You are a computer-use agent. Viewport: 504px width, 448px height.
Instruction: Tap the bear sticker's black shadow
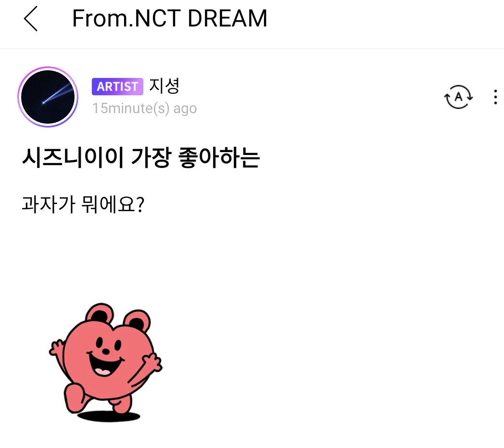[109, 416]
